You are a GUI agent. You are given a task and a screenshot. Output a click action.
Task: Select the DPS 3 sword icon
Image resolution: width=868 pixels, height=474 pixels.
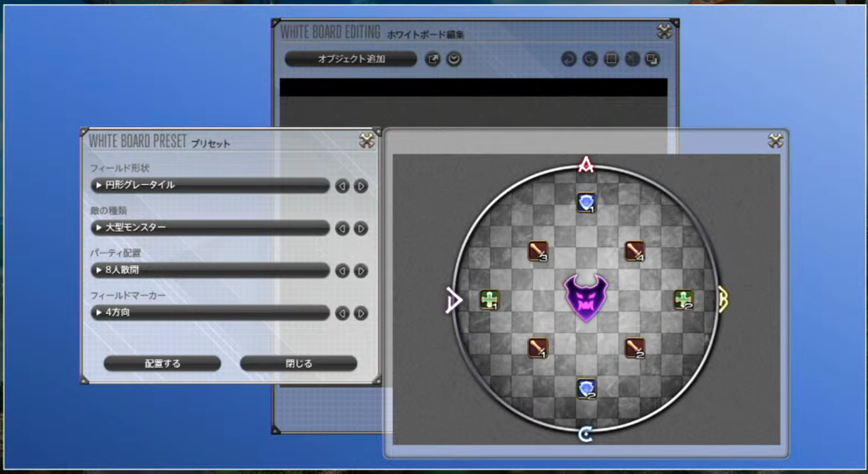pos(538,251)
